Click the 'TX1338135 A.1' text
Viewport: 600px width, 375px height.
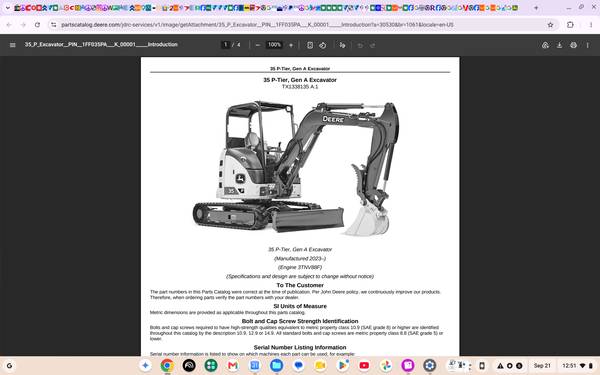(x=300, y=87)
